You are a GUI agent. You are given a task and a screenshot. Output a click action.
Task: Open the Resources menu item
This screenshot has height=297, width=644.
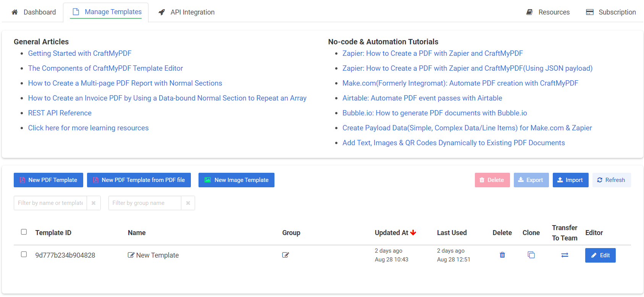pyautogui.click(x=548, y=12)
